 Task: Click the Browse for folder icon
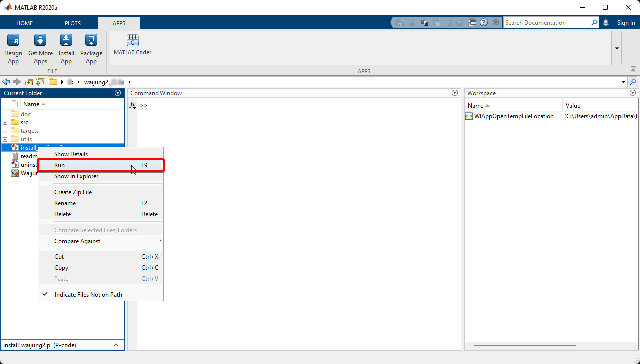pos(40,82)
